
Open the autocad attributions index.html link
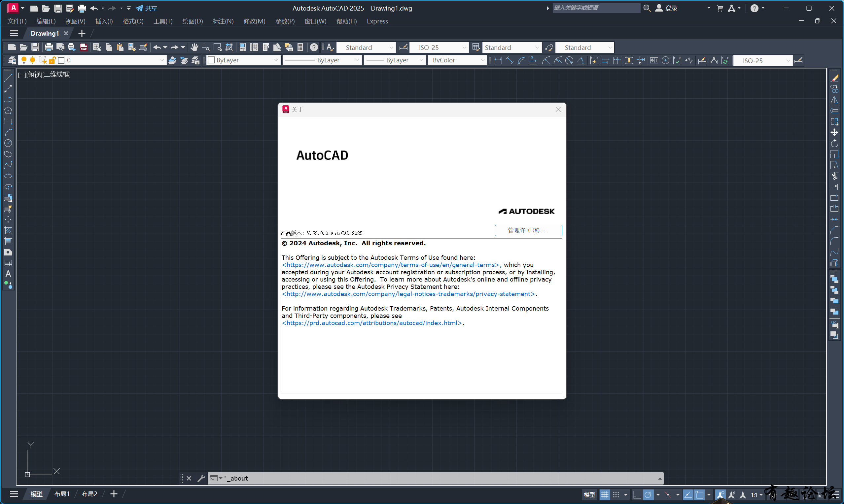click(x=372, y=323)
